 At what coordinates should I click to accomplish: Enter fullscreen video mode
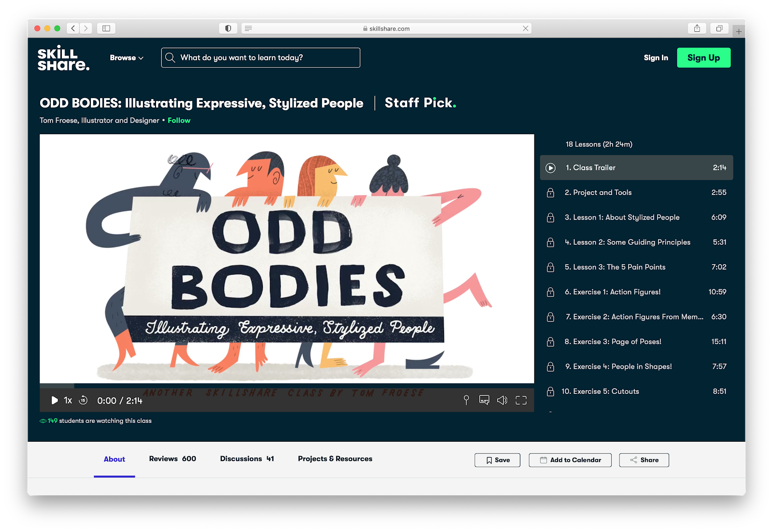tap(521, 400)
